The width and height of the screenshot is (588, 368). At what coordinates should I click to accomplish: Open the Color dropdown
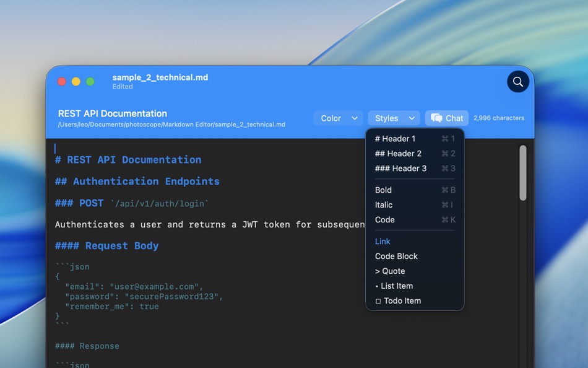point(338,118)
